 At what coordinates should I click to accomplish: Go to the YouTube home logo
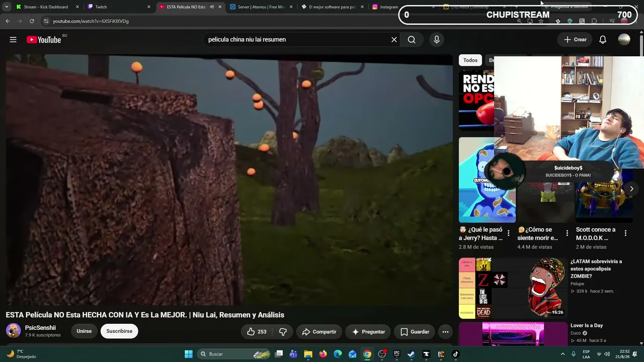[x=44, y=40]
